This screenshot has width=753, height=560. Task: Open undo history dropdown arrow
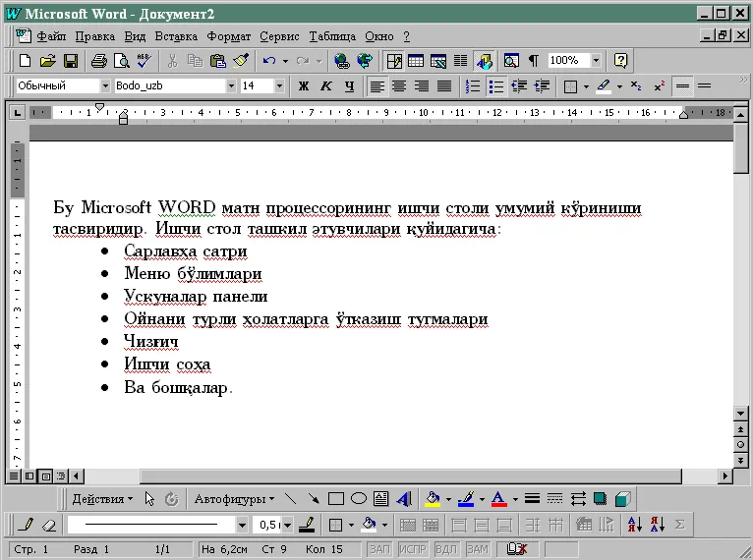point(285,61)
